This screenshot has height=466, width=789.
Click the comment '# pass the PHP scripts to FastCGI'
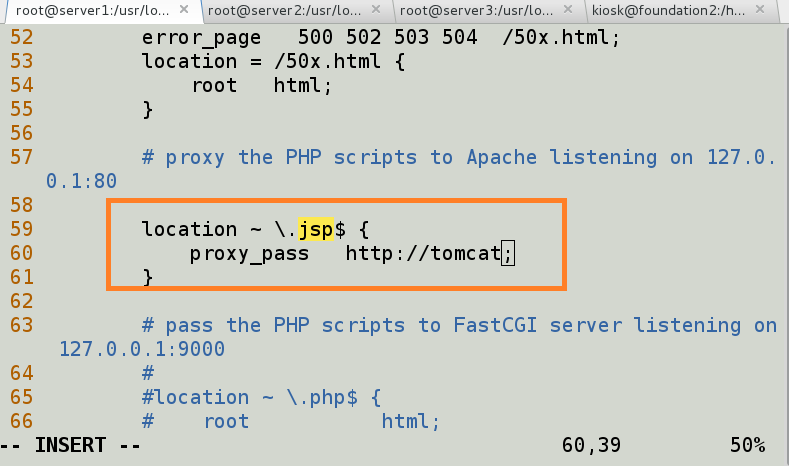click(340, 325)
